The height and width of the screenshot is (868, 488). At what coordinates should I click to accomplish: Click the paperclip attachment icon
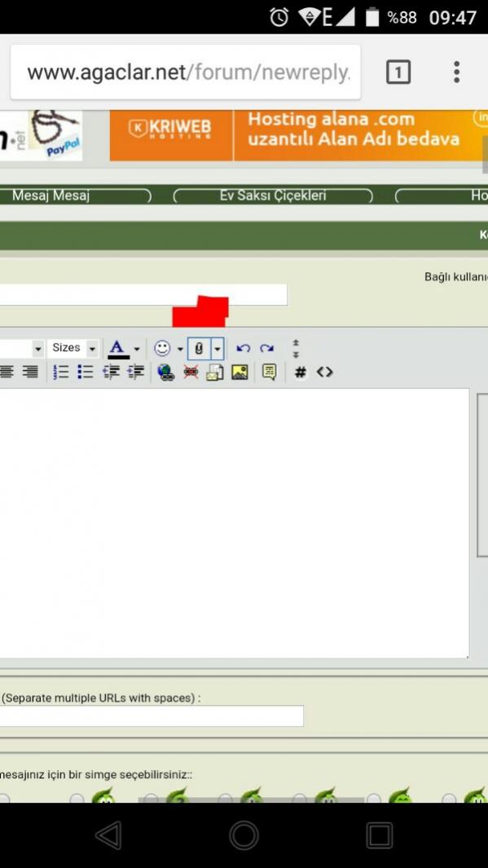click(x=199, y=348)
